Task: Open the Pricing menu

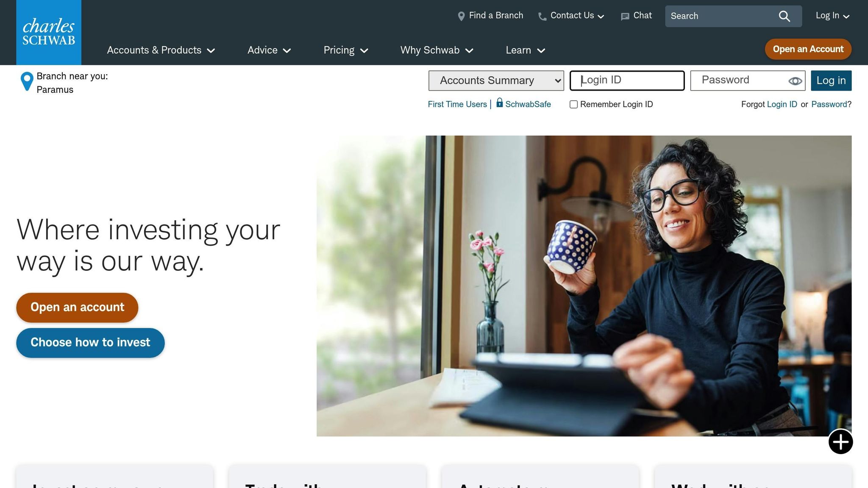Action: coord(346,50)
